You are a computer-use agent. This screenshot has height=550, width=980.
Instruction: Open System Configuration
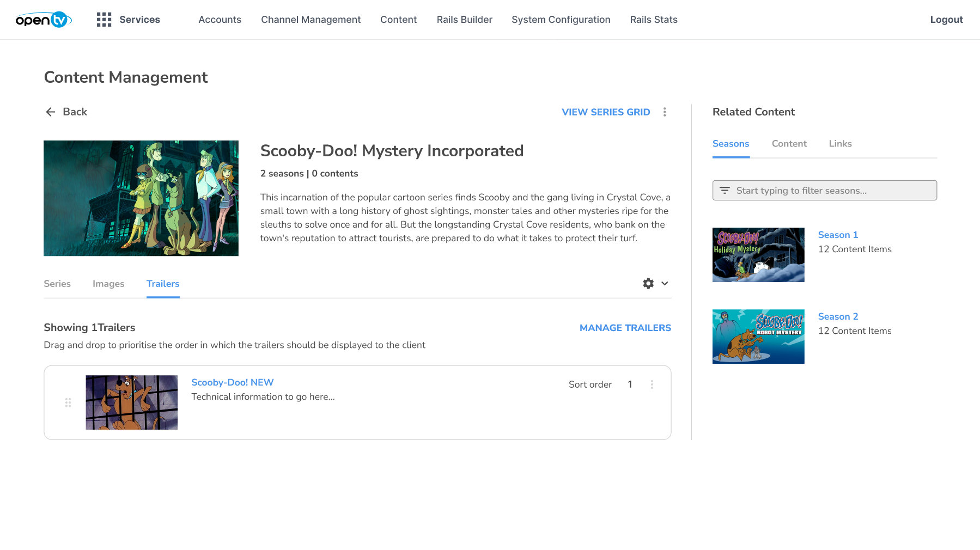pyautogui.click(x=561, y=20)
